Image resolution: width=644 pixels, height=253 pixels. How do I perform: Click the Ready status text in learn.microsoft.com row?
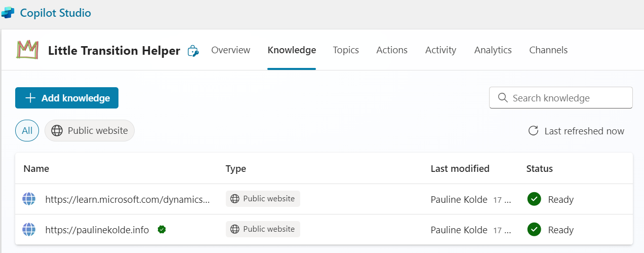561,199
